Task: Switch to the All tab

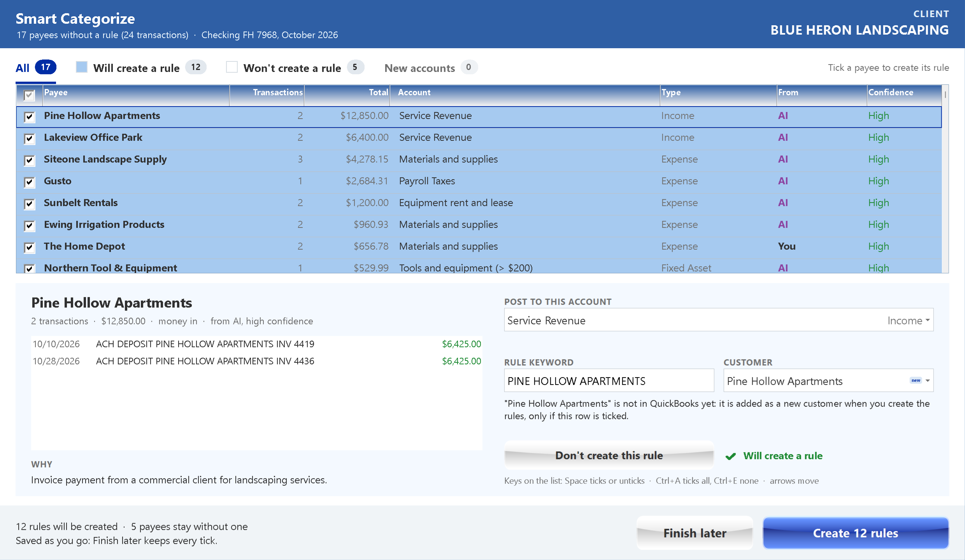Action: pos(36,68)
